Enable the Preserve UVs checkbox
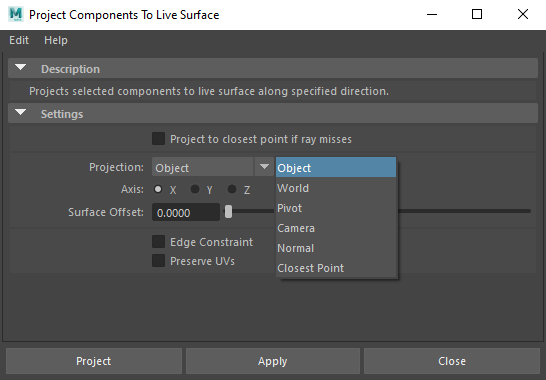This screenshot has width=546, height=380. click(x=158, y=261)
